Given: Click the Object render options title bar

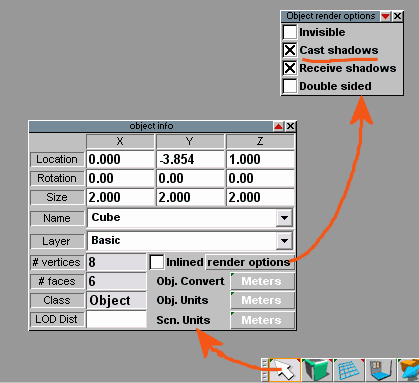Looking at the screenshot, I should point(331,16).
